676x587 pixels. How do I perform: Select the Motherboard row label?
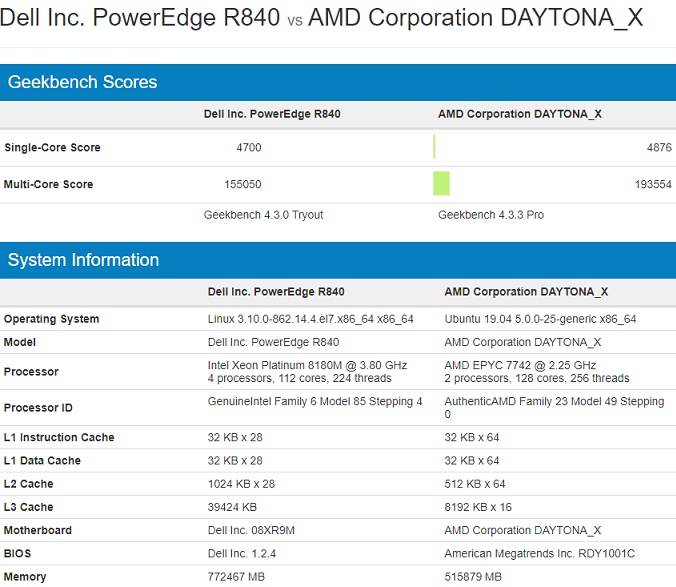(x=38, y=531)
